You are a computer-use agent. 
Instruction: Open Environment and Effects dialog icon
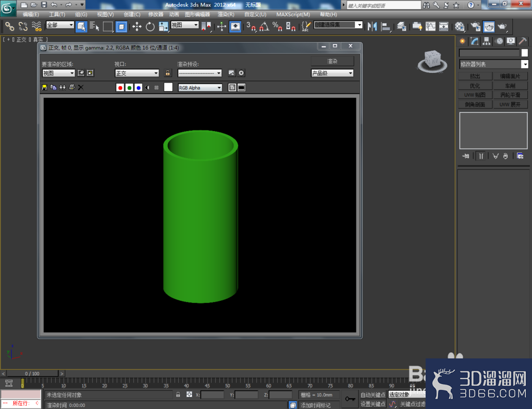pos(241,73)
